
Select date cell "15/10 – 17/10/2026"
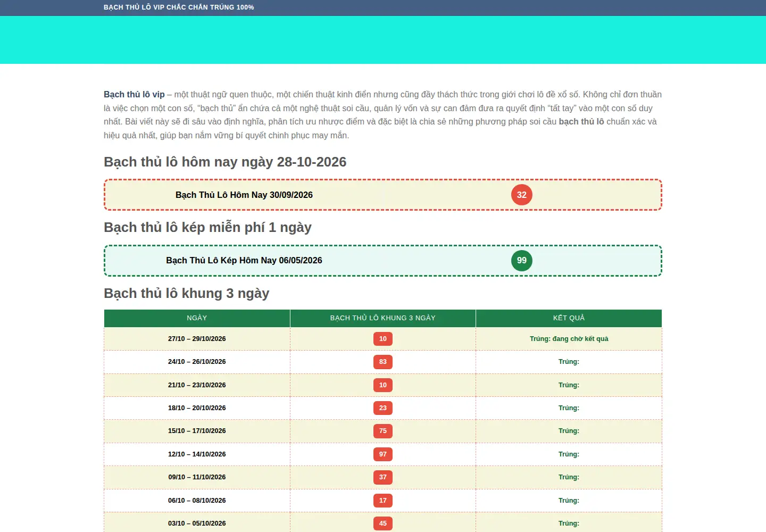point(197,431)
